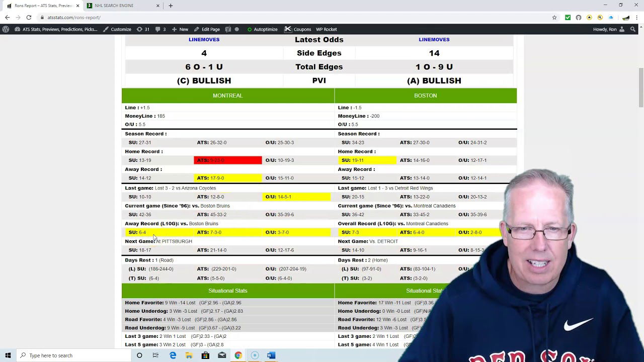The image size is (644, 362).
Task: Reload the page with the refresh button
Action: (x=29, y=18)
